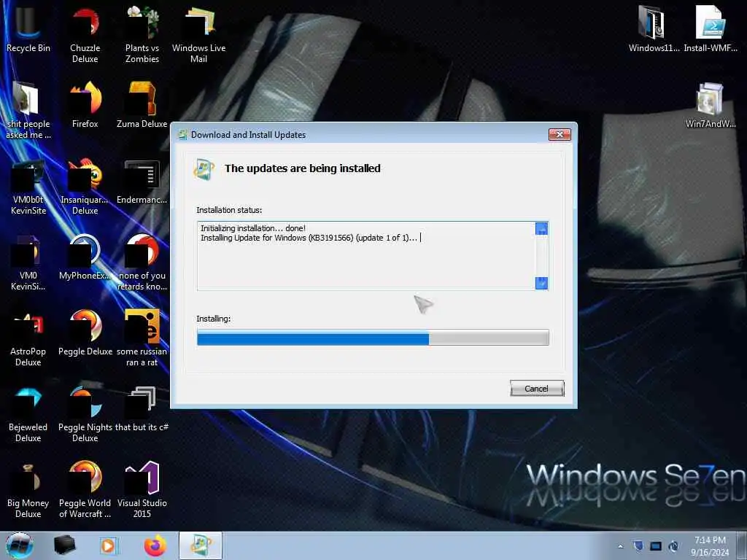747x560 pixels.
Task: Close the Download and Install Updates dialog
Action: click(x=560, y=135)
